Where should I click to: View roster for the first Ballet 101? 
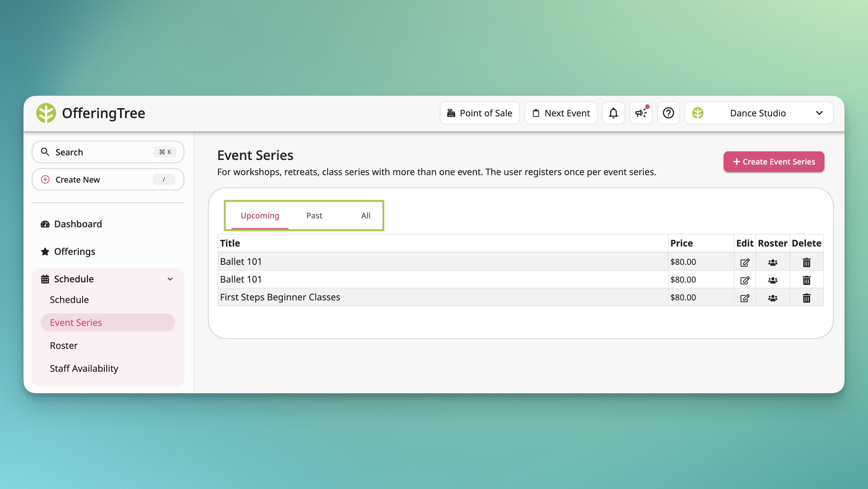(773, 262)
